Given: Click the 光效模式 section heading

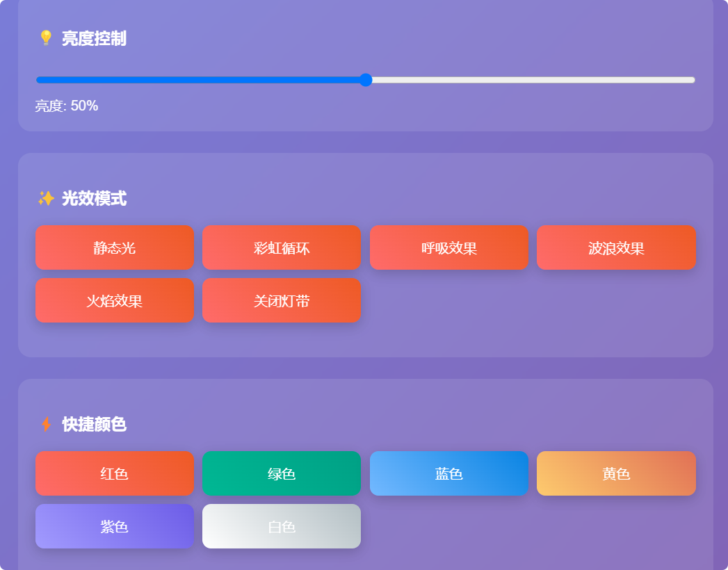Looking at the screenshot, I should point(94,199).
